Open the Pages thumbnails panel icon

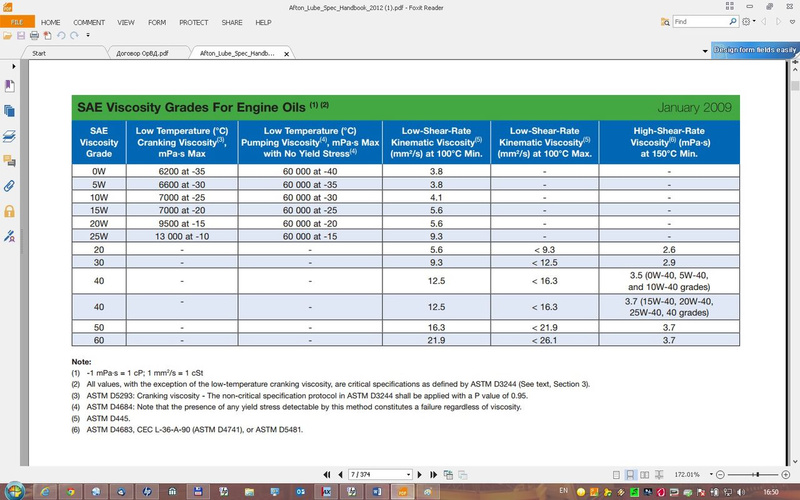9,110
